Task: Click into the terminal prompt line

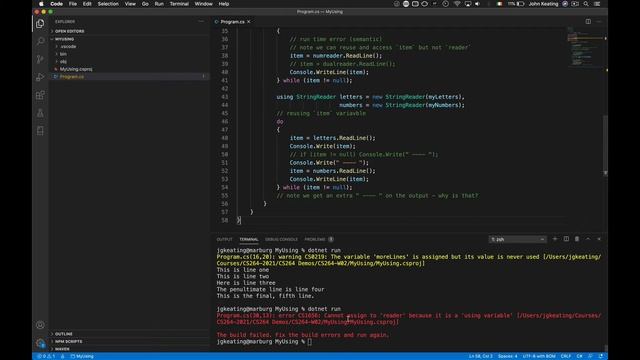Action: pyautogui.click(x=309, y=342)
